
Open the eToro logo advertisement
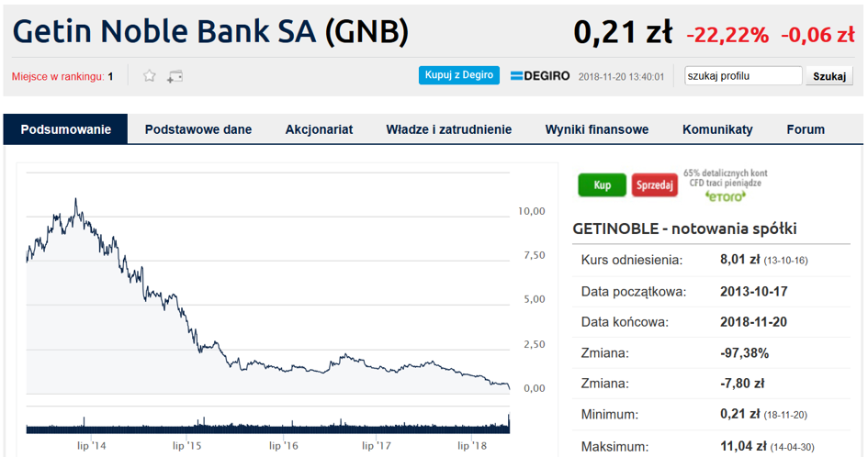click(x=726, y=195)
